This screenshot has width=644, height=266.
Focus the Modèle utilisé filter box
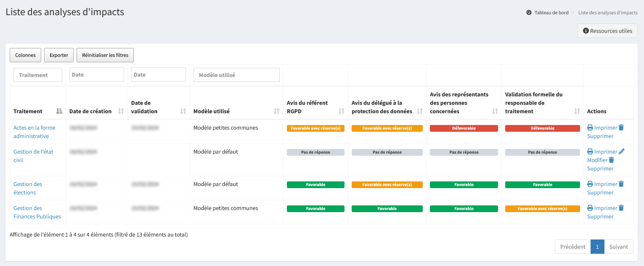pyautogui.click(x=236, y=75)
